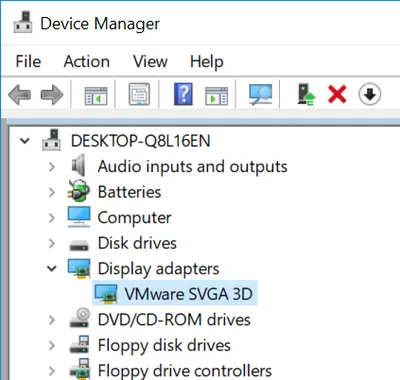Image resolution: width=400 pixels, height=380 pixels.
Task: Click the Floppy disk drives icon
Action: (79, 344)
